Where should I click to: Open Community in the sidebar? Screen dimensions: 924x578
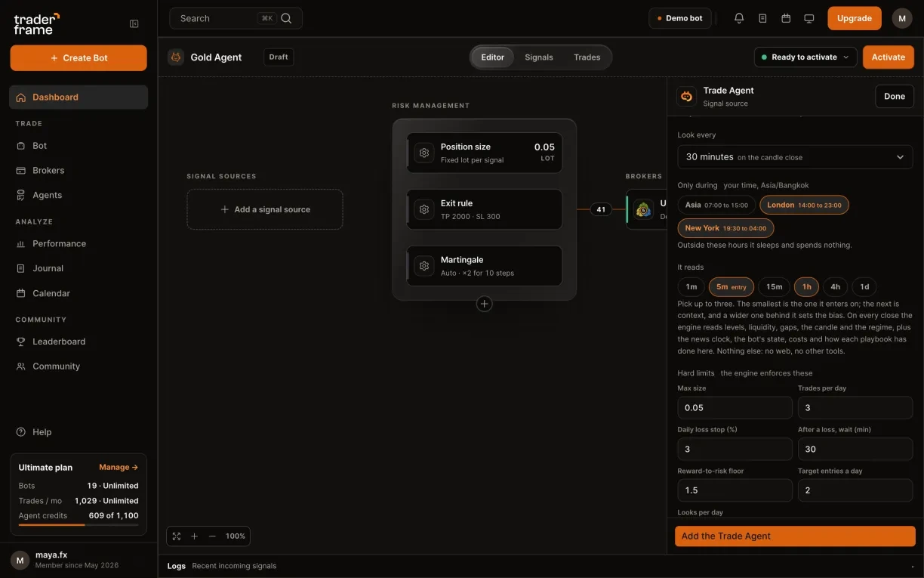(x=79, y=366)
